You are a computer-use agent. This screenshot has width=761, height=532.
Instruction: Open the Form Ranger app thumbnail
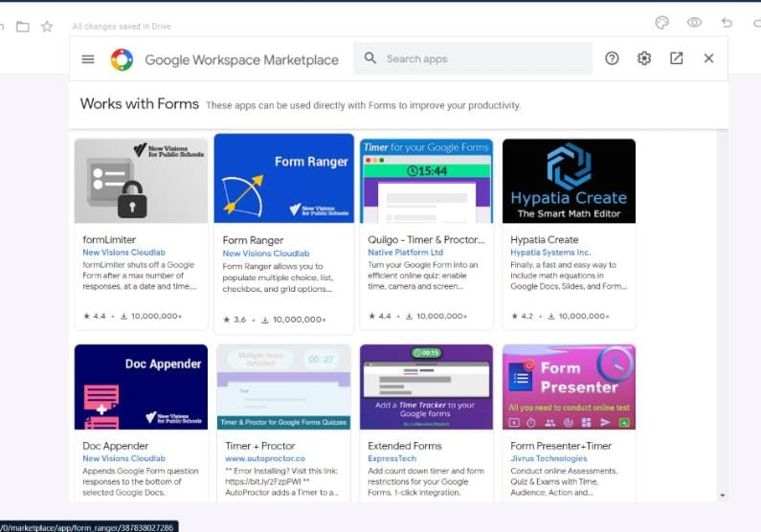point(284,179)
